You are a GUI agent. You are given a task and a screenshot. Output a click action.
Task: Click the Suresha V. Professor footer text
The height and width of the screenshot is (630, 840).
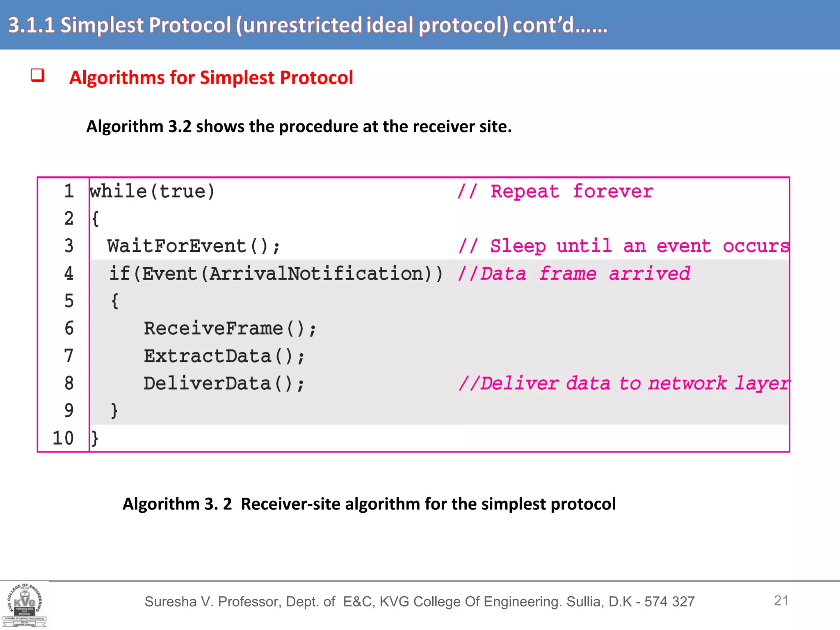click(x=420, y=602)
